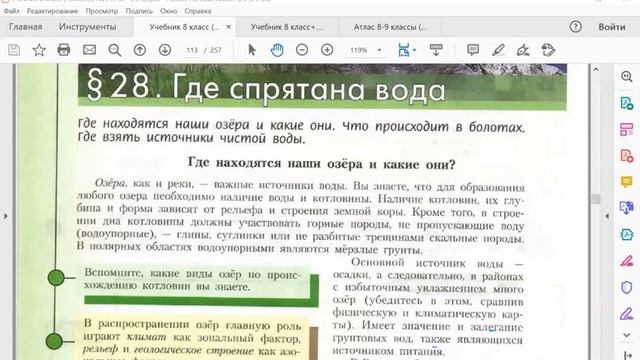
Task: Click the Sign document pen icon in toolbar
Action: tap(523, 50)
